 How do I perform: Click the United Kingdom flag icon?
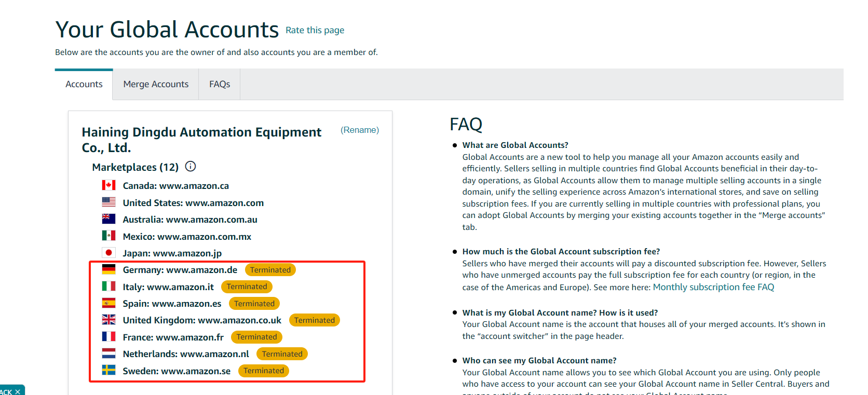pyautogui.click(x=108, y=320)
